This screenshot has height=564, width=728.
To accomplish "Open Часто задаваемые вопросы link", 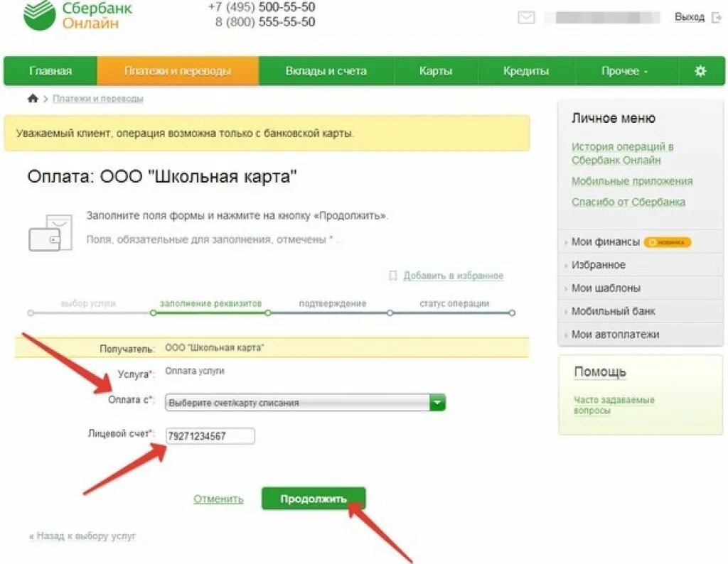I will click(614, 405).
